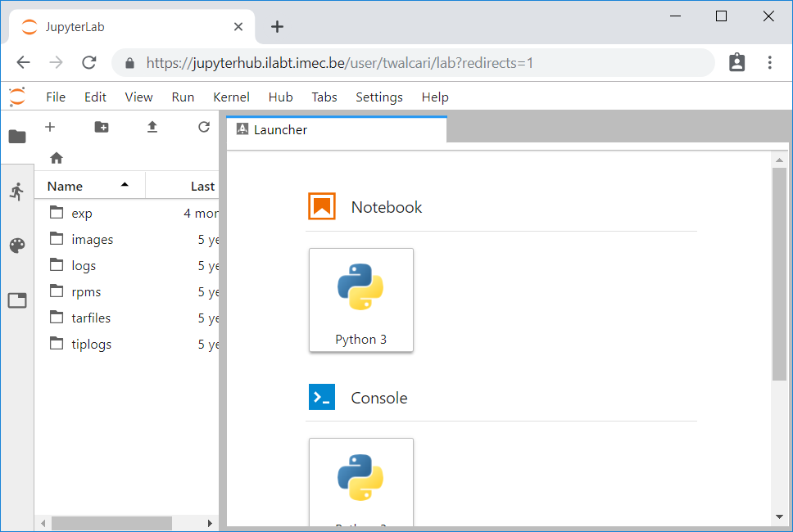The height and width of the screenshot is (532, 793).
Task: Click the blue Console section icon
Action: pyautogui.click(x=322, y=397)
